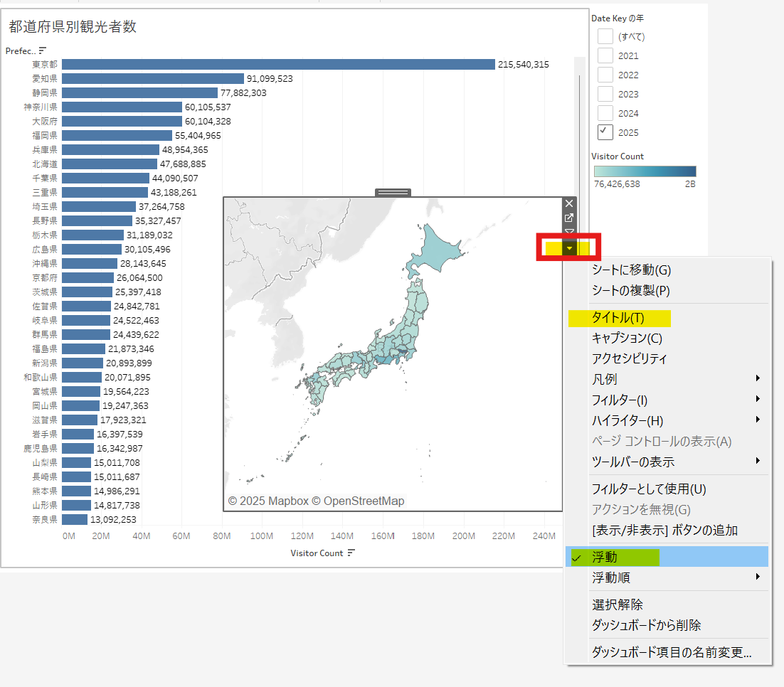This screenshot has height=687, width=784.
Task: Click the 奈良県 prefecture label
Action: click(45, 519)
